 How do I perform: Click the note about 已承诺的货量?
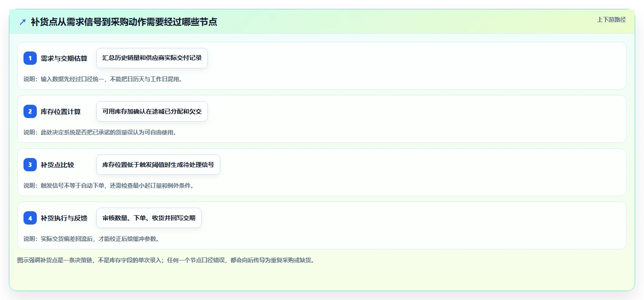(x=100, y=132)
